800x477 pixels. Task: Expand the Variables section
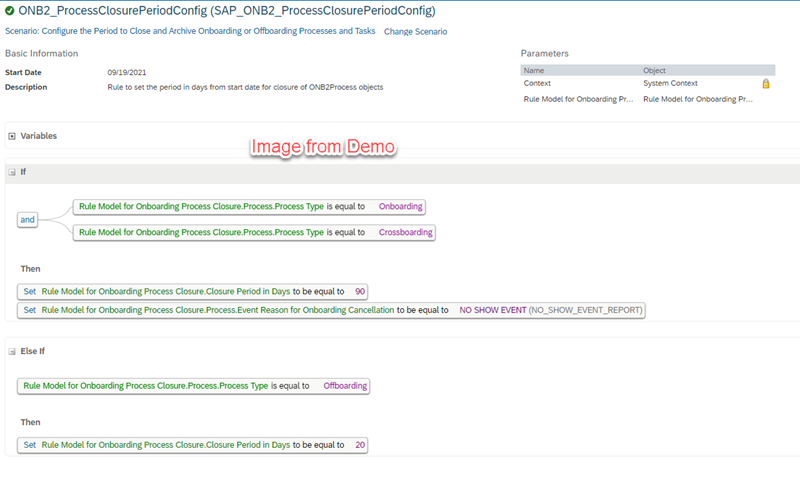tap(12, 136)
